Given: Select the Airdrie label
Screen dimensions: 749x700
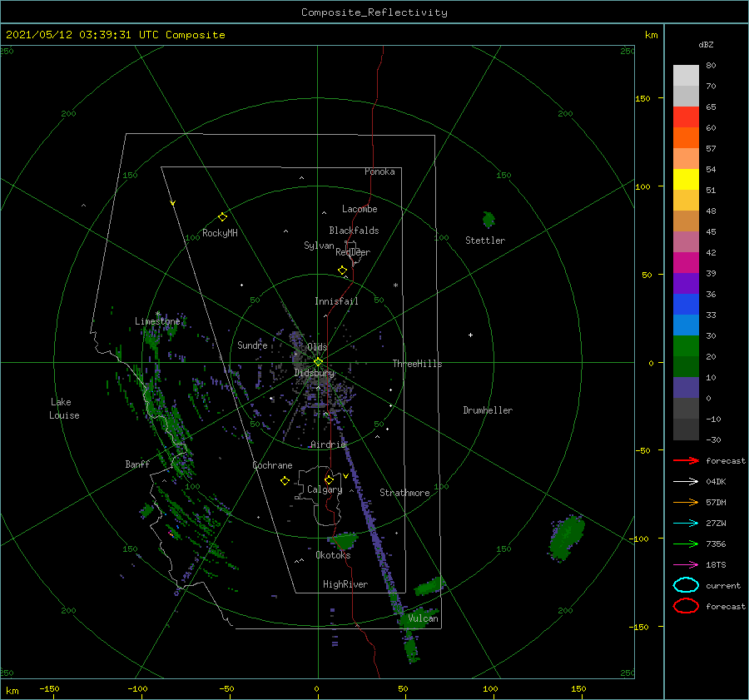Looking at the screenshot, I should pos(328,444).
